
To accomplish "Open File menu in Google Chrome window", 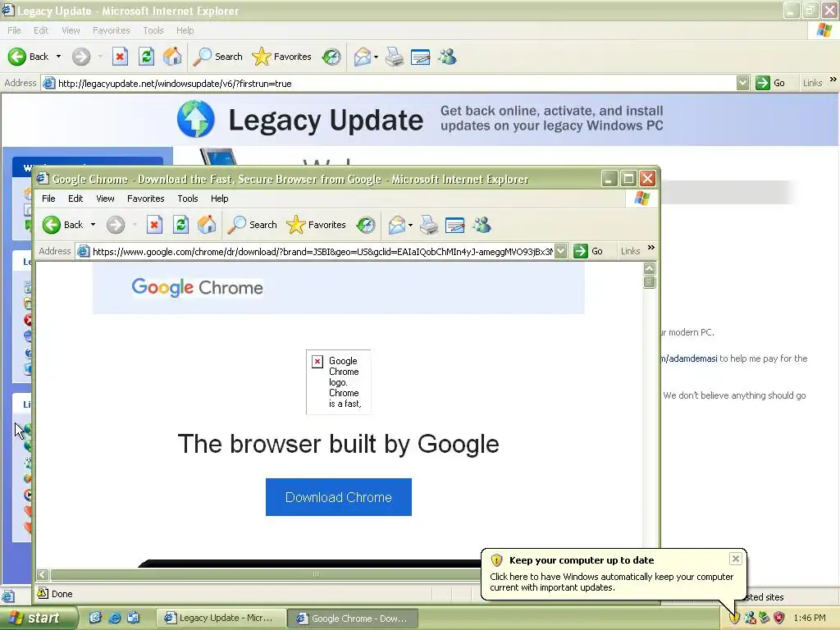I will pos(48,199).
